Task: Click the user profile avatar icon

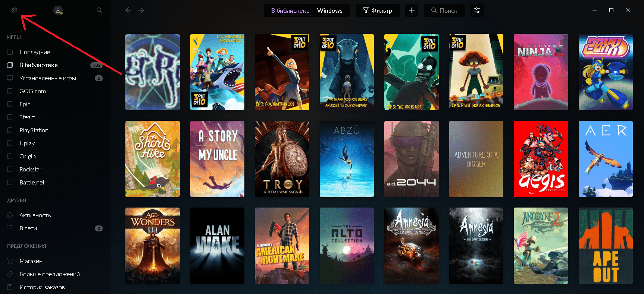Action: pyautogui.click(x=58, y=10)
